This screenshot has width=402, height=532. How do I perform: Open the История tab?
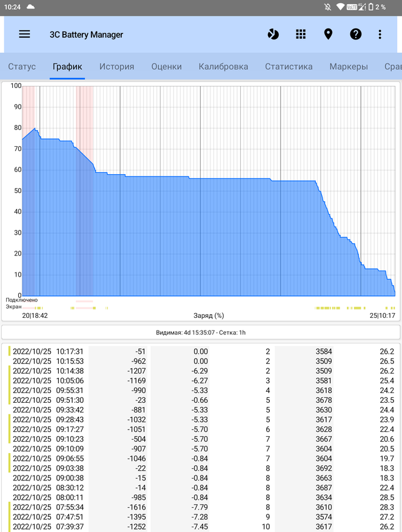pyautogui.click(x=116, y=67)
